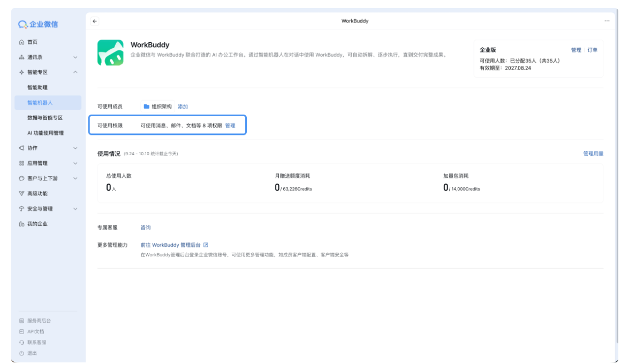The image size is (621, 364).
Task: Expand the 安全与管理 section chevron
Action: coord(75,209)
